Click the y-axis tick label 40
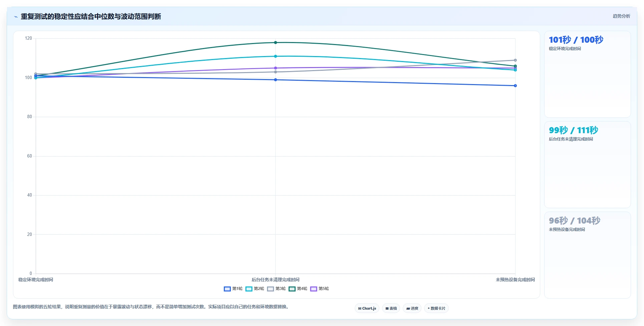 tap(30, 195)
